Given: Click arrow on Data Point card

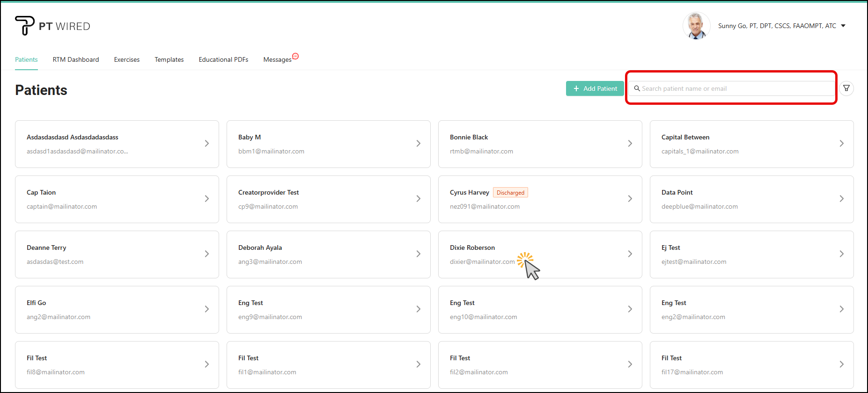Looking at the screenshot, I should (841, 199).
